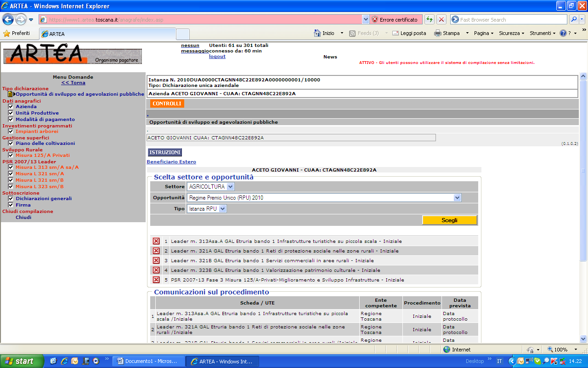Click the Feeds (J) icon
Image resolution: width=588 pixels, height=368 pixels.
pos(352,33)
